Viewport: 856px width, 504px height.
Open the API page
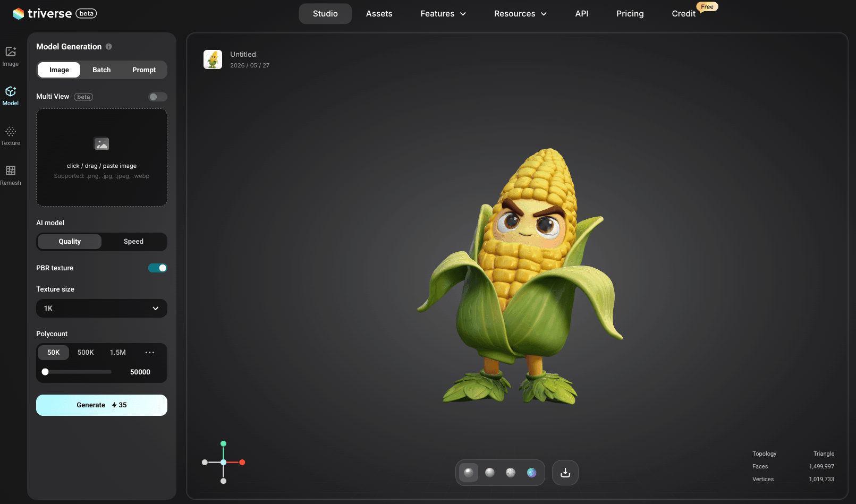(x=582, y=14)
